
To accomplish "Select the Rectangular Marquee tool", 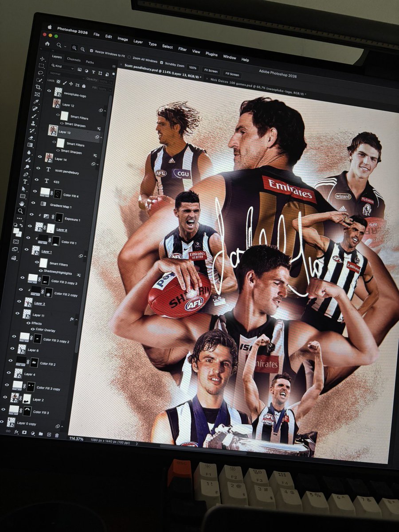I will [41, 66].
